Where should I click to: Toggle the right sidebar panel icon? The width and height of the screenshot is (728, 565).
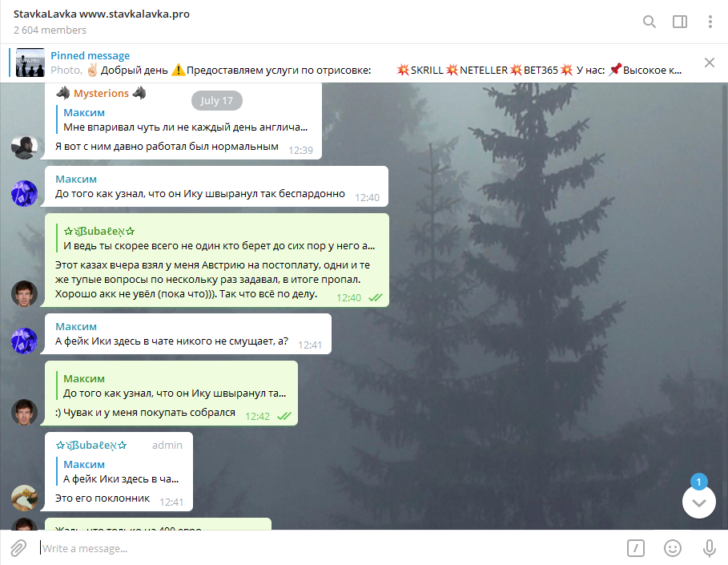680,22
